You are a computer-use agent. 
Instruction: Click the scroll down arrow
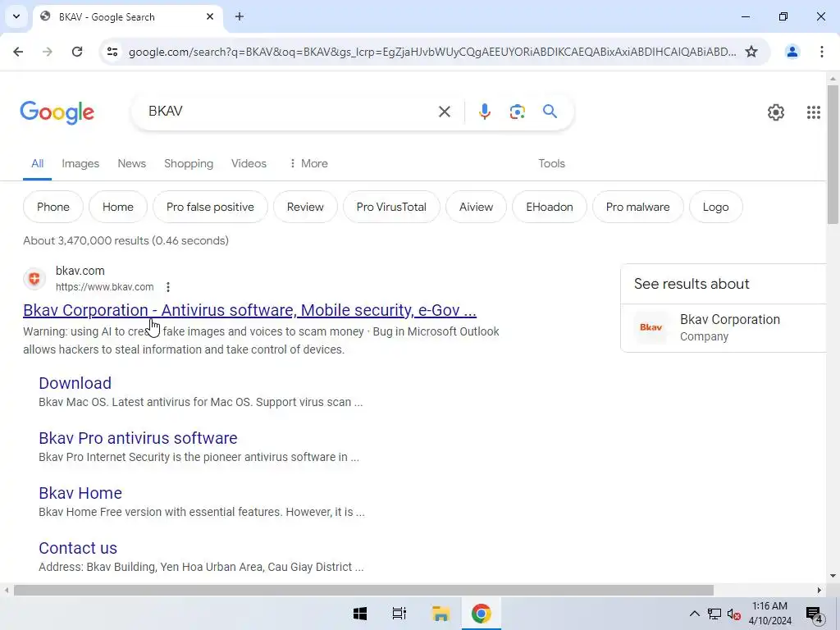[x=833, y=577]
